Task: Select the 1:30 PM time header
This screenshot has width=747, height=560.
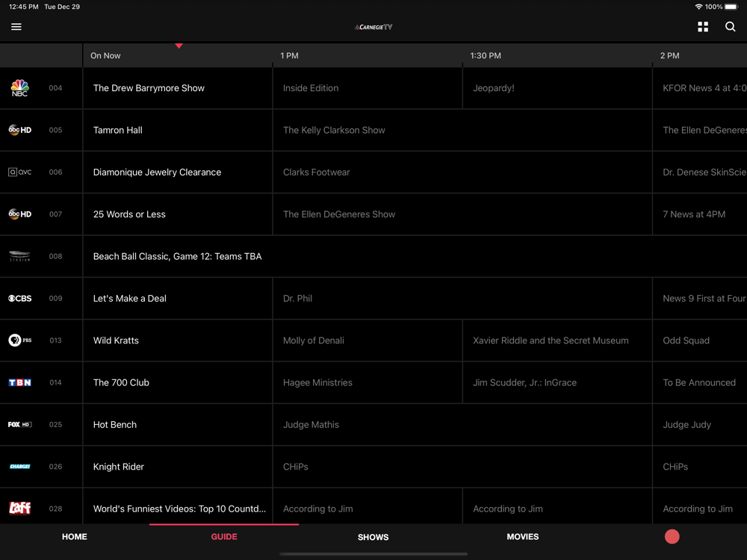Action: pyautogui.click(x=486, y=56)
